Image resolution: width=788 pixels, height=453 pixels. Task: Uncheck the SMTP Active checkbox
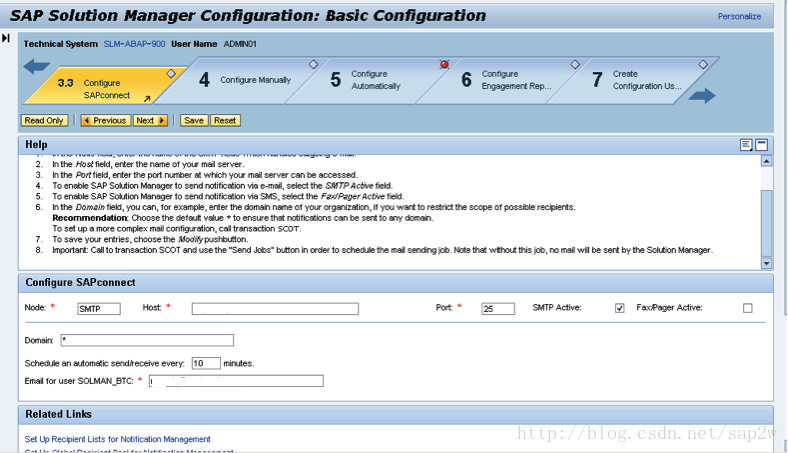click(x=620, y=308)
